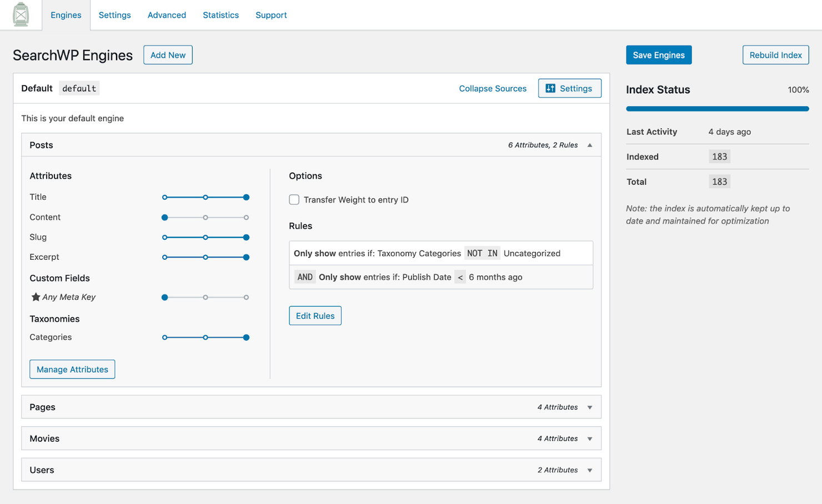Click the 'default' engine slug label
This screenshot has width=822, height=504.
pos(79,88)
